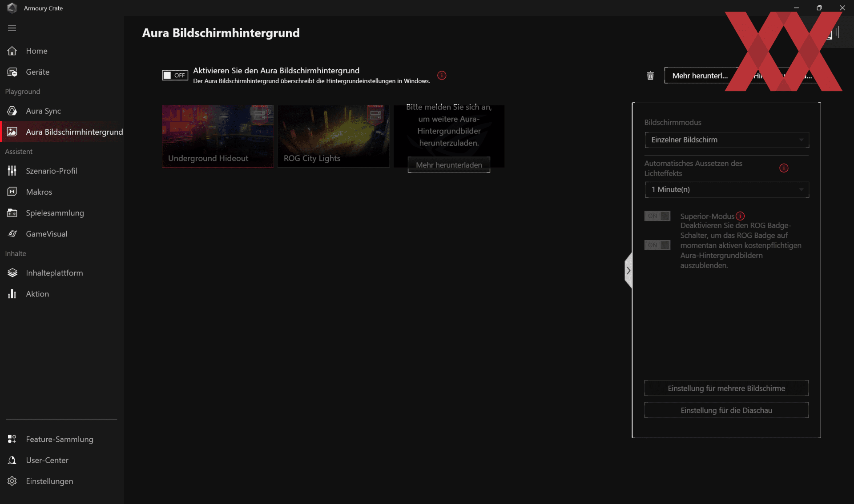Open Inhalteplattform menu item
854x504 pixels.
pos(62,273)
